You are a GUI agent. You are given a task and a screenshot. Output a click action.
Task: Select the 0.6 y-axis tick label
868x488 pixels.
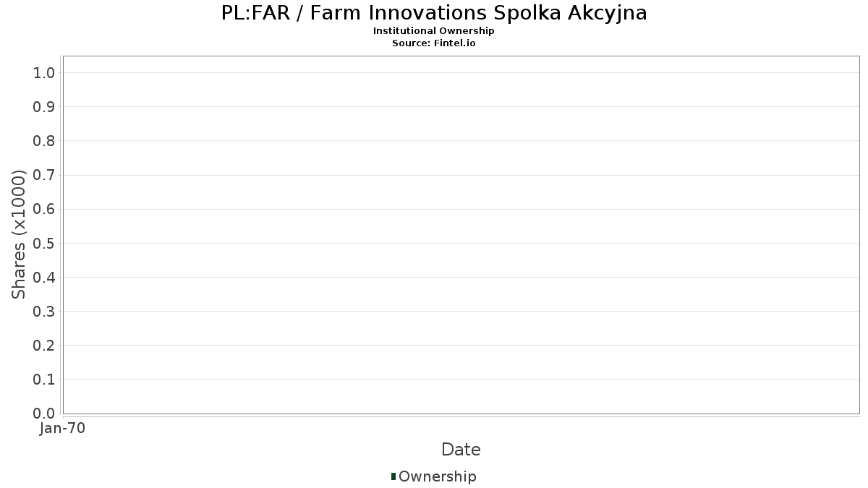click(x=44, y=209)
